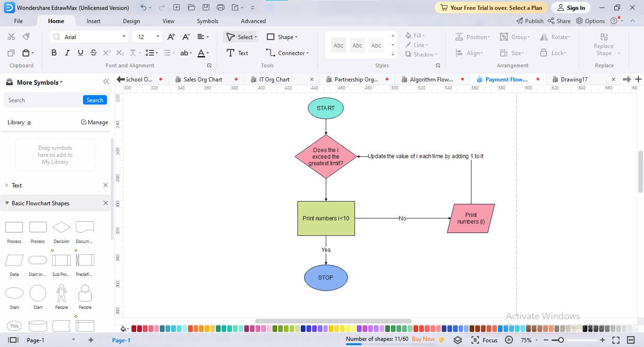Viewport: 644px width, 347px height.
Task: Add a new page with the plus icon
Action: click(91, 340)
